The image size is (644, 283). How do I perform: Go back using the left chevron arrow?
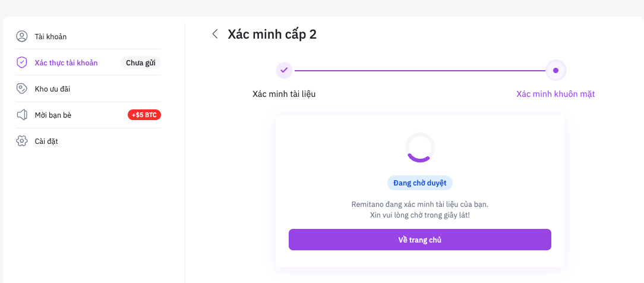[x=215, y=34]
